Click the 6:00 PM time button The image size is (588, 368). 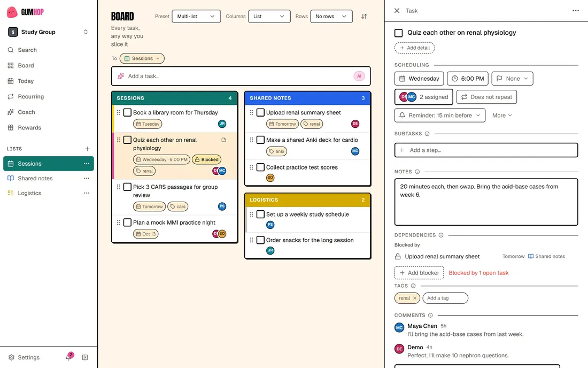[468, 79]
